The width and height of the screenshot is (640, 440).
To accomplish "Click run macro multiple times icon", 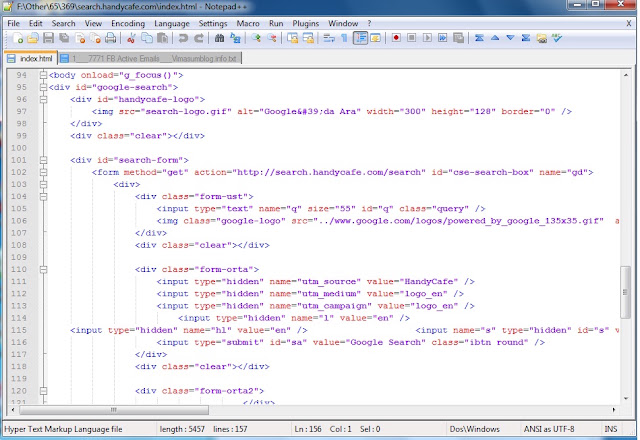I will (x=442, y=38).
